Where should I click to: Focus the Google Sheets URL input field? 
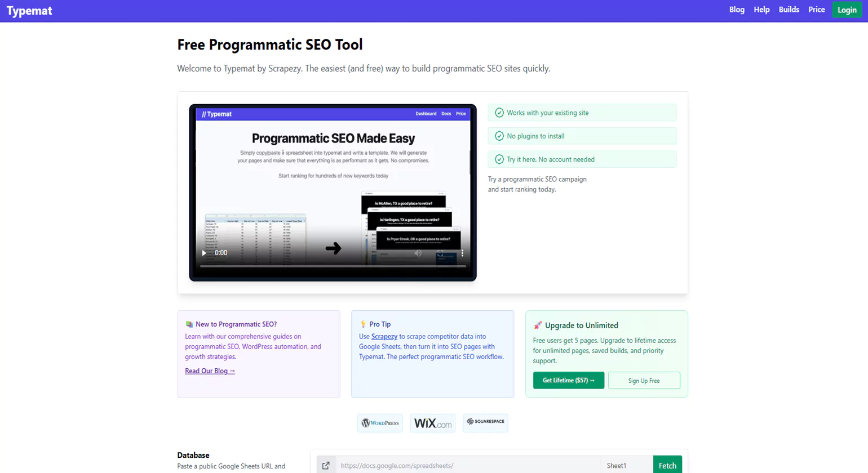(468, 466)
